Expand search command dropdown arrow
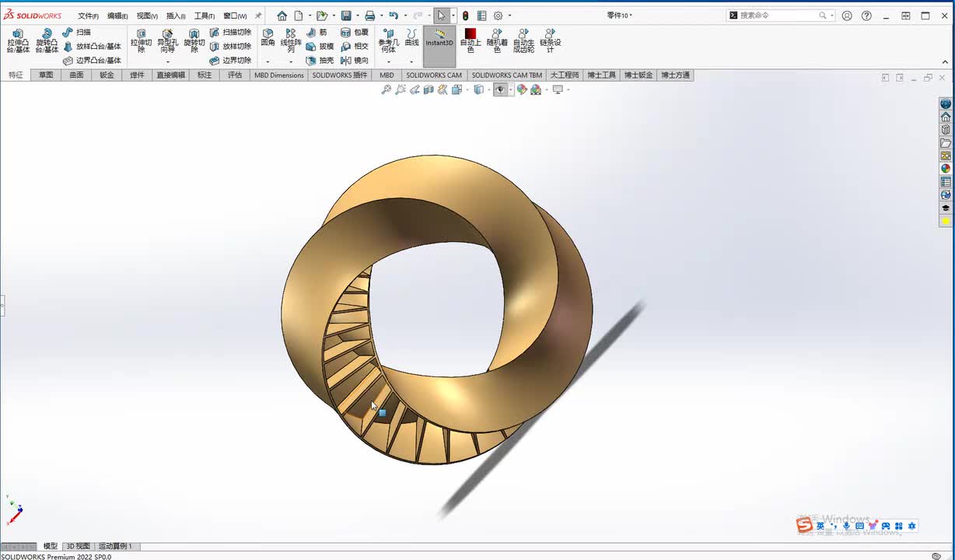The height and width of the screenshot is (560, 955). [x=832, y=16]
